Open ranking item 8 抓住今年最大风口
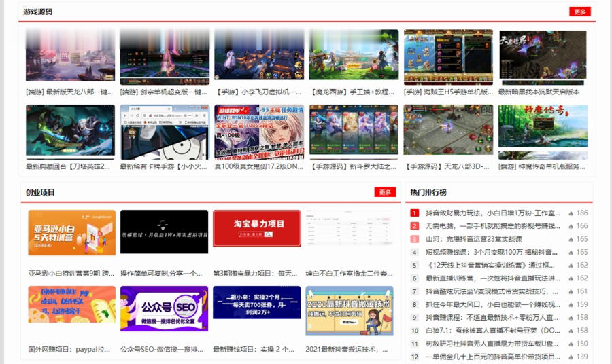This screenshot has height=364, width=612. (493, 304)
